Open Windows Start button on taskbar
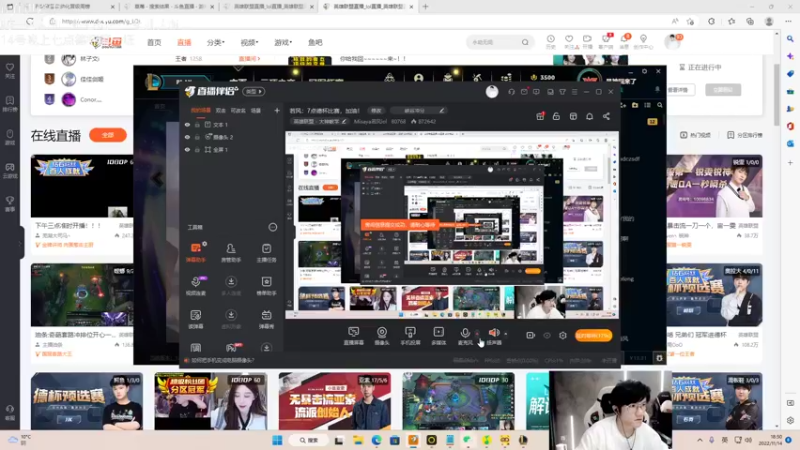Viewport: 800px width, 450px height. click(x=278, y=440)
